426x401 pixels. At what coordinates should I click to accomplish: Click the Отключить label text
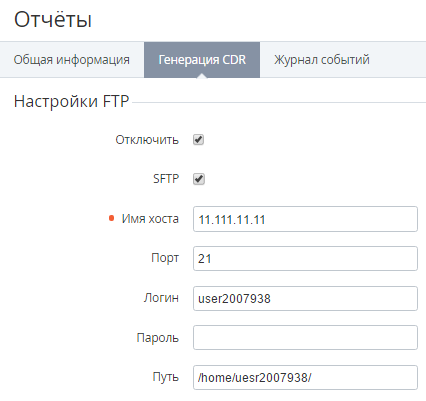coord(147,140)
